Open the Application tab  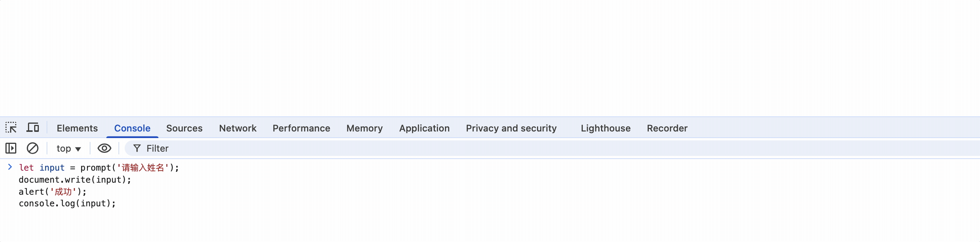(424, 128)
